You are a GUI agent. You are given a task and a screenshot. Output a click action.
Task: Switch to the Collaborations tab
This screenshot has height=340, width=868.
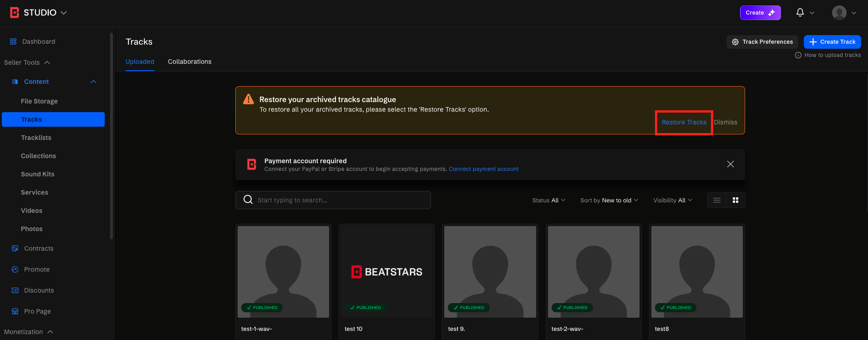(x=189, y=62)
